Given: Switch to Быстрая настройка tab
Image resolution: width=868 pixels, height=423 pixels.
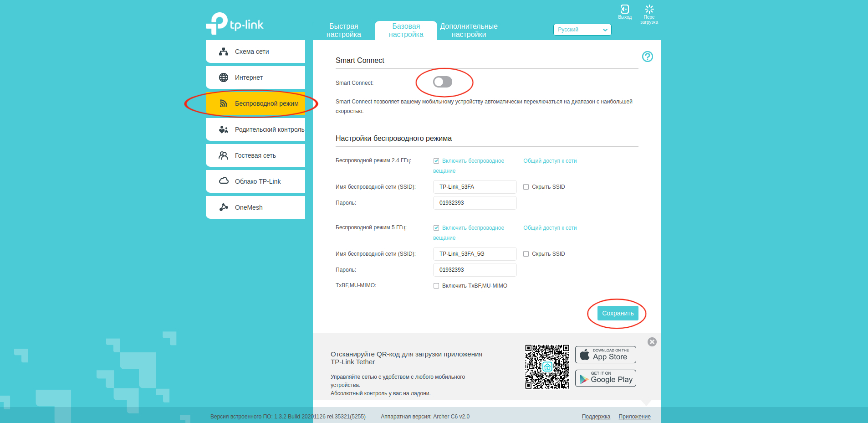Looking at the screenshot, I should pyautogui.click(x=344, y=31).
